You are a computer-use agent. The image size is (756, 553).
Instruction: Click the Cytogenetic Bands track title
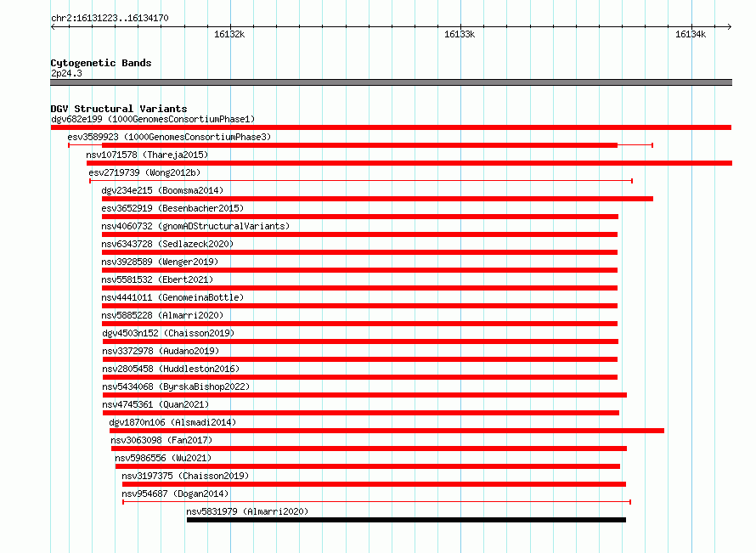[101, 63]
